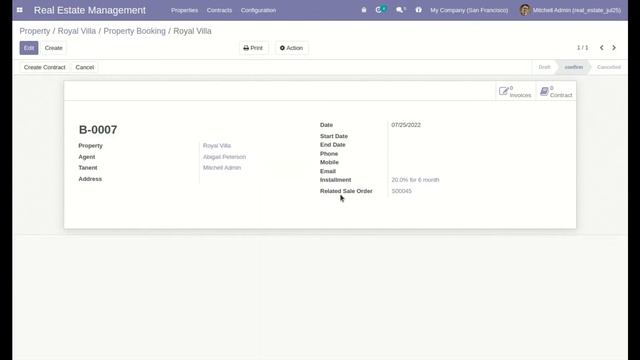This screenshot has width=640, height=360.
Task: Go to the first Royal Villa breadcrumb
Action: pyautogui.click(x=77, y=31)
